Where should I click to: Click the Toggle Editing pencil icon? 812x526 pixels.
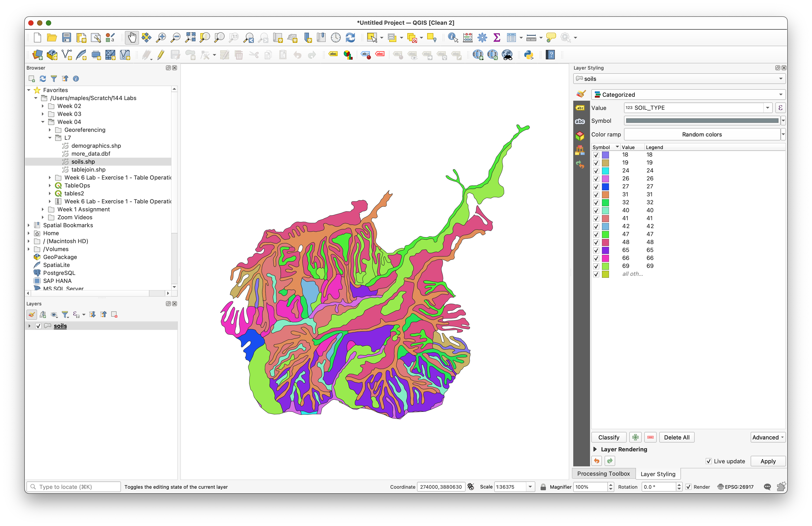[x=161, y=55]
